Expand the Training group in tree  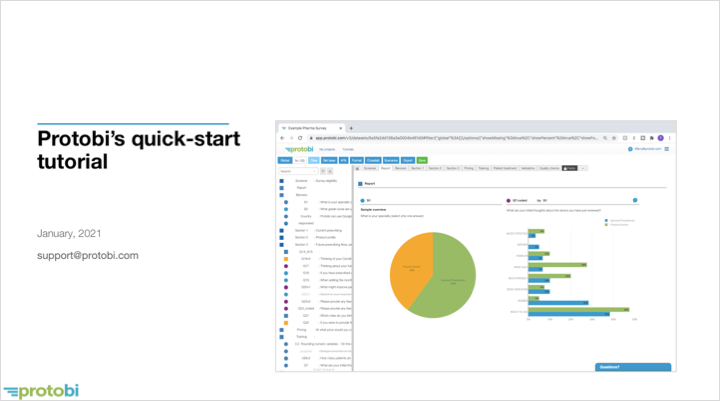(283, 336)
